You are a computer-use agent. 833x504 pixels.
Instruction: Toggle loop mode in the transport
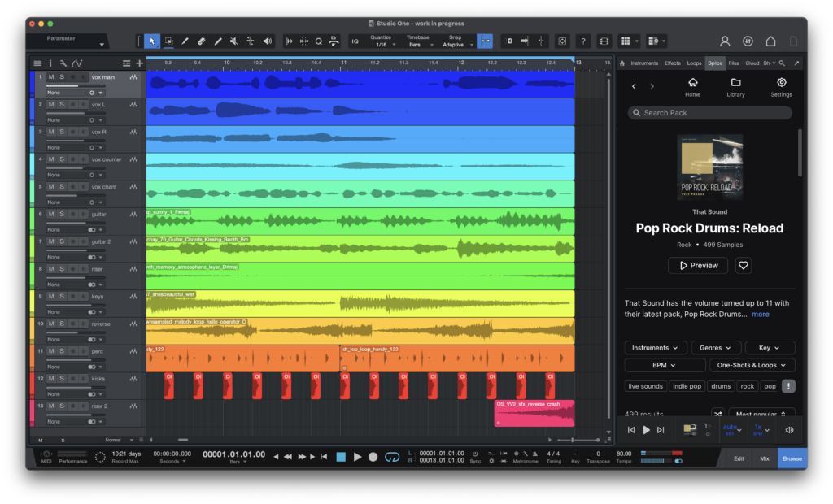[x=392, y=458]
